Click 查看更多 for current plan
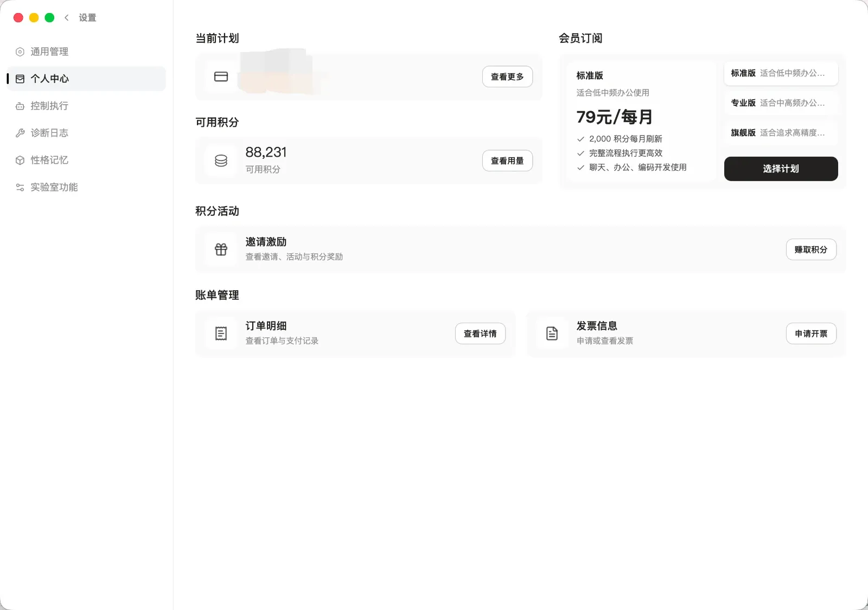 507,77
